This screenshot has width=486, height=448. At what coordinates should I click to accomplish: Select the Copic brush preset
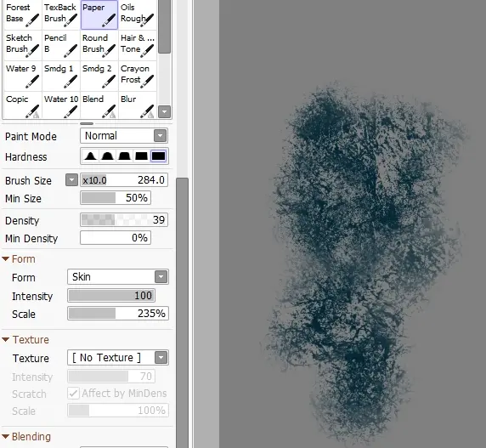pos(22,105)
